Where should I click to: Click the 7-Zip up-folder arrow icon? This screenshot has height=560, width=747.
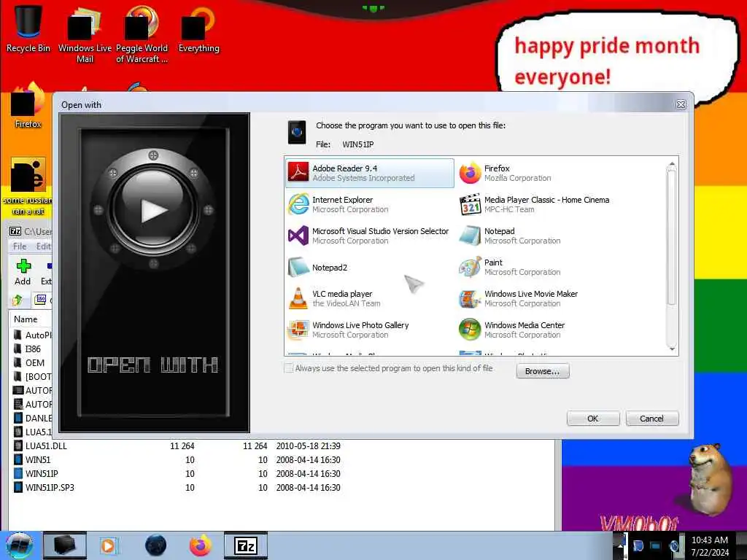18,300
